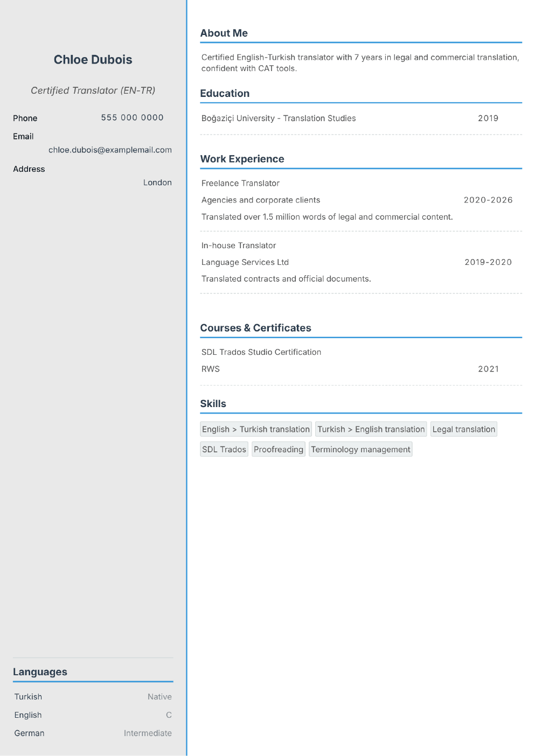
Task: Click the Address label
Action: click(x=29, y=169)
